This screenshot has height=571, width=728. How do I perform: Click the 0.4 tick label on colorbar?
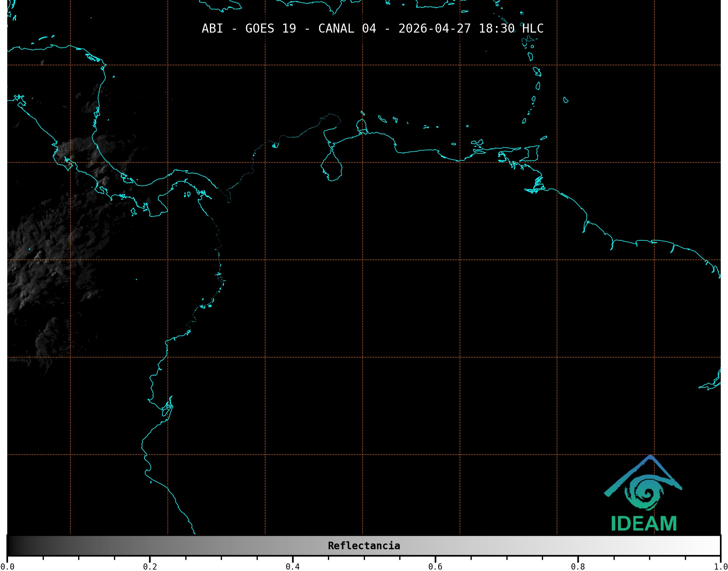[293, 567]
